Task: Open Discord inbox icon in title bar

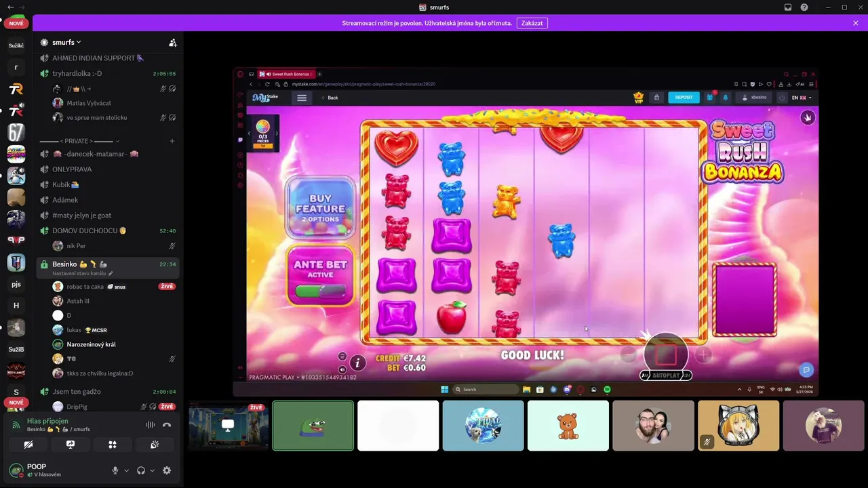Action: click(x=788, y=7)
